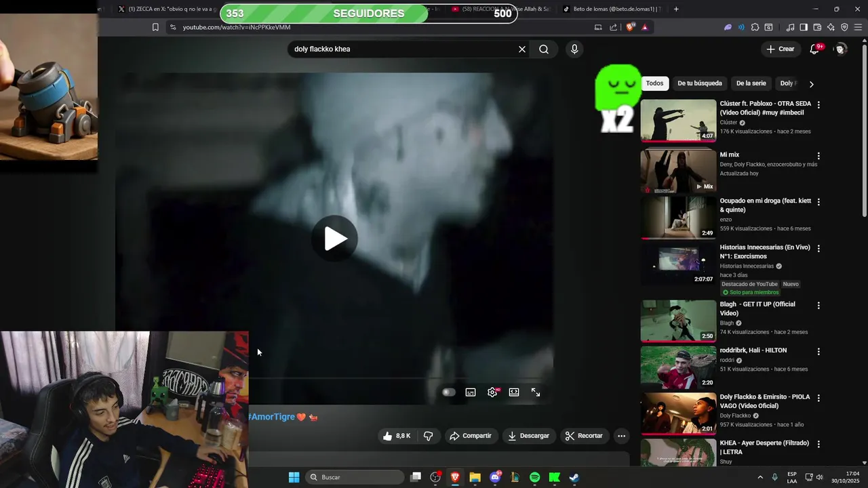Click the Descargar button

click(x=529, y=436)
